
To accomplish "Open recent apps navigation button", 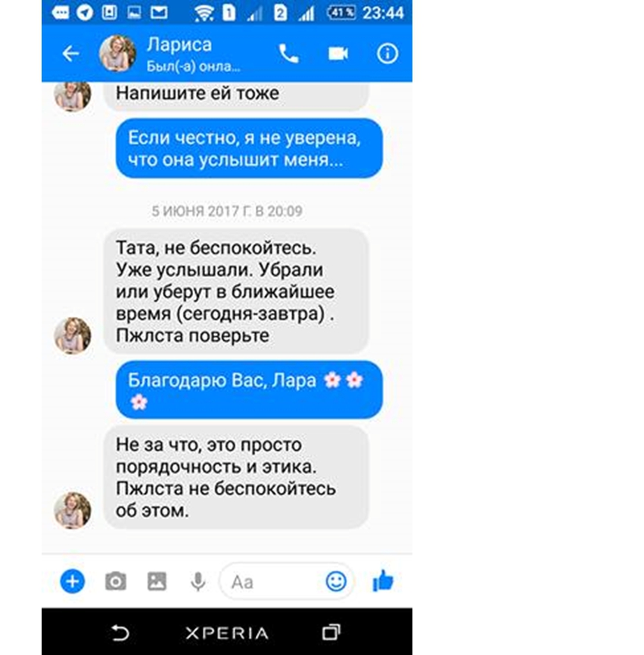I will click(331, 632).
